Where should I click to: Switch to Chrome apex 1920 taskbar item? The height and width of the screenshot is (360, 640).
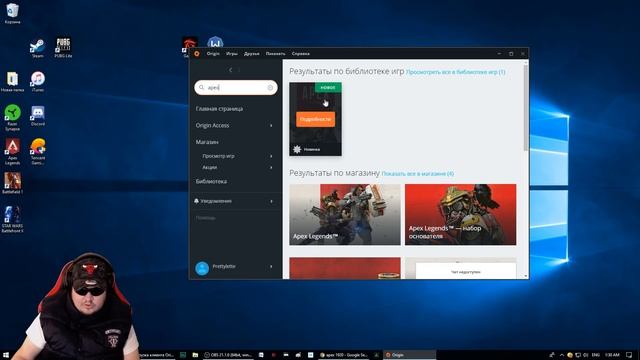point(344,355)
